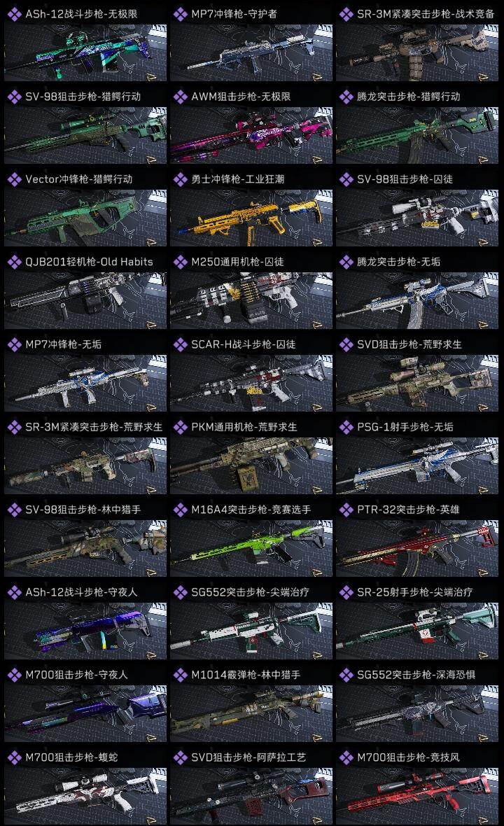Open the green Vector 猎鳄行动 skin preview

[85, 218]
